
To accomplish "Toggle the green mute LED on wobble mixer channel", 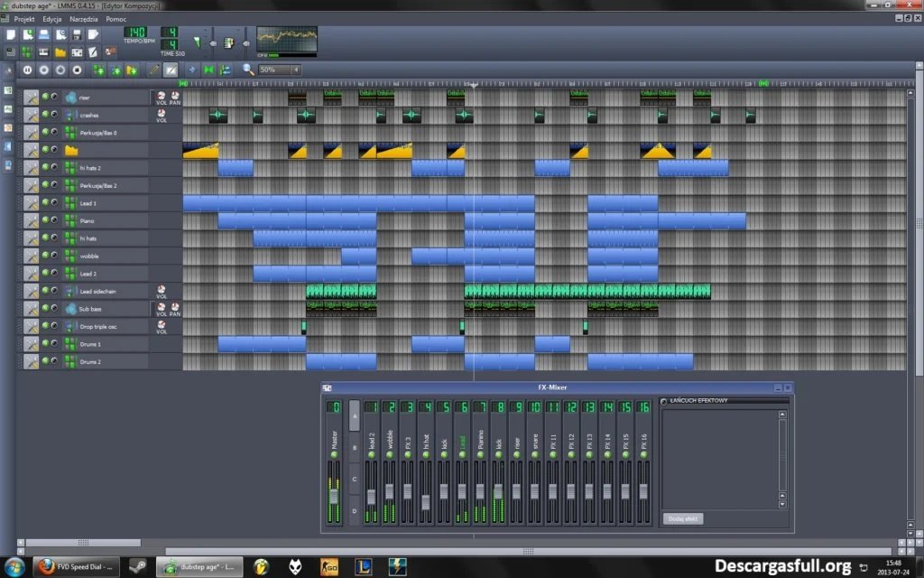I will click(x=390, y=453).
